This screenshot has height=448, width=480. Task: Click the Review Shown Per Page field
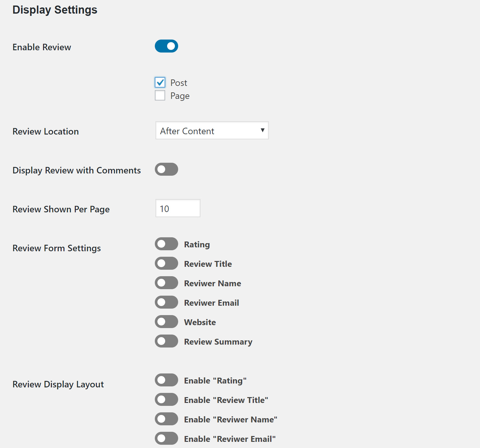177,208
